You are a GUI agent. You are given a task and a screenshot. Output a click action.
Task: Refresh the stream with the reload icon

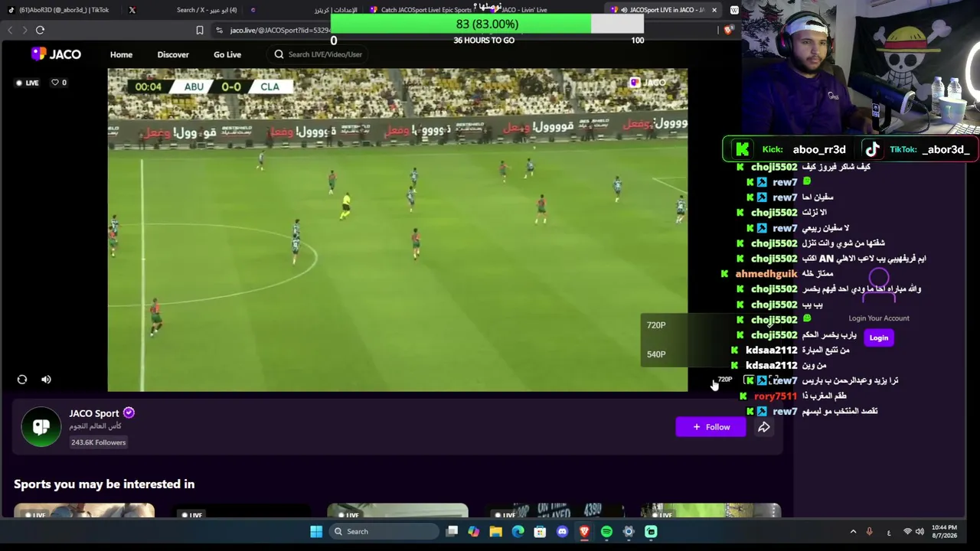click(x=22, y=380)
